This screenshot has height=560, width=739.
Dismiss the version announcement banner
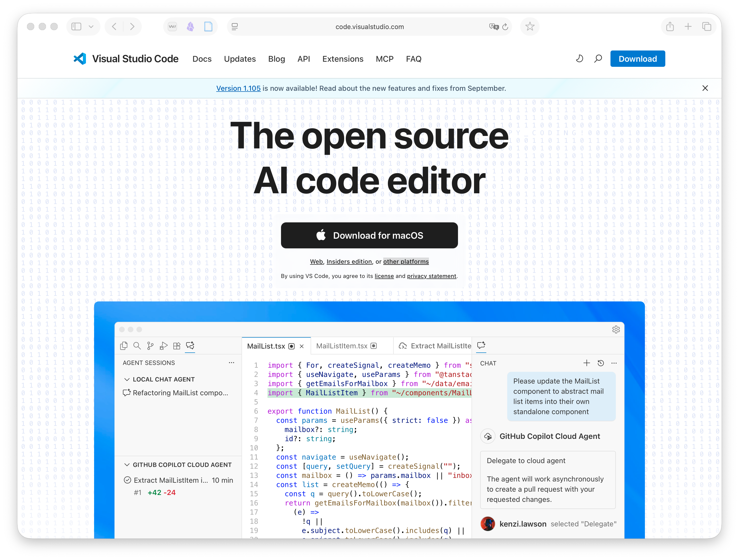click(x=705, y=88)
